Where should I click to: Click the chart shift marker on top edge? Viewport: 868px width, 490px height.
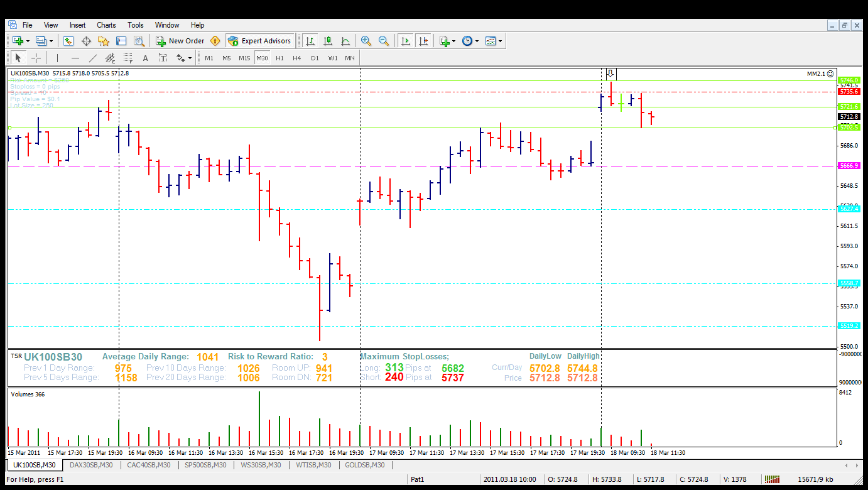pyautogui.click(x=610, y=73)
